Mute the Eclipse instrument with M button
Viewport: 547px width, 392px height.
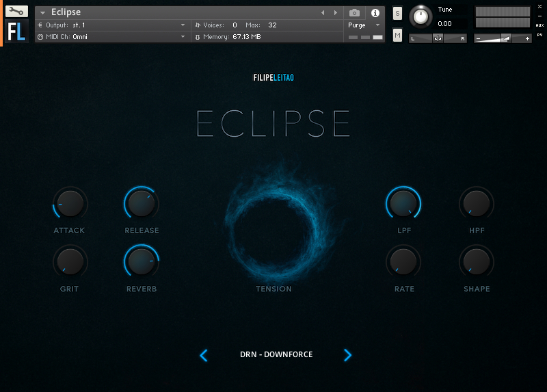point(397,35)
